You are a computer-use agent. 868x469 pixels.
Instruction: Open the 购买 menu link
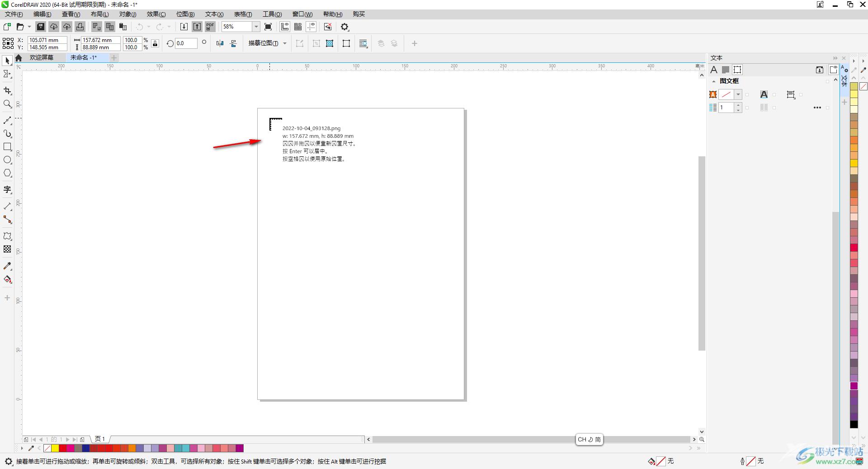click(359, 14)
